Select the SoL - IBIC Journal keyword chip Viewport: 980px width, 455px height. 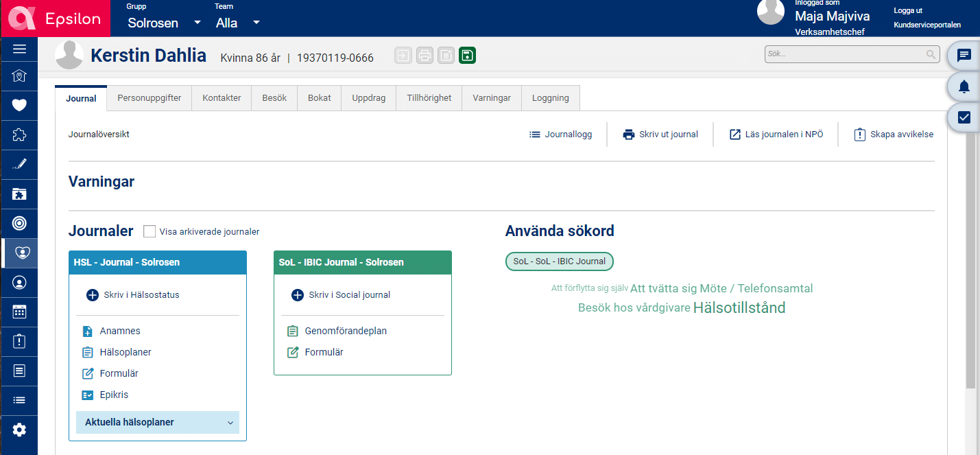tap(559, 261)
